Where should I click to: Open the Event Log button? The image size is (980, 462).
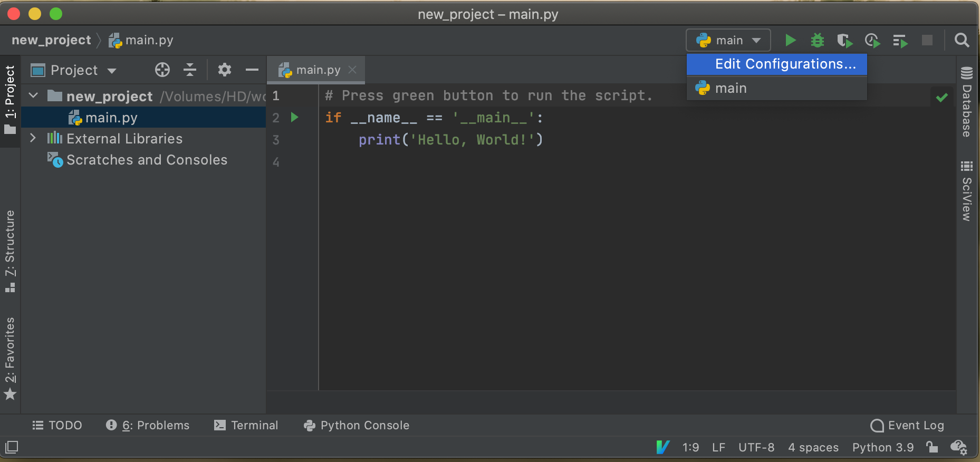pyautogui.click(x=907, y=425)
